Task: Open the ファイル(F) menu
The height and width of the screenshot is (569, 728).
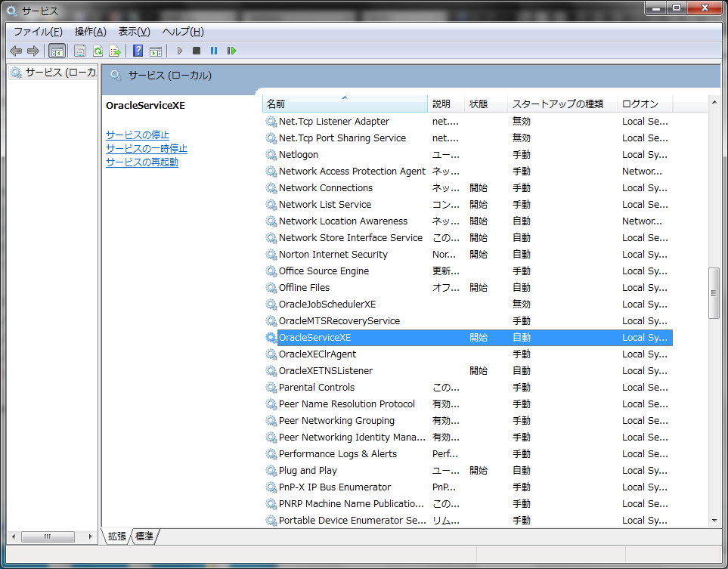Action: point(38,32)
